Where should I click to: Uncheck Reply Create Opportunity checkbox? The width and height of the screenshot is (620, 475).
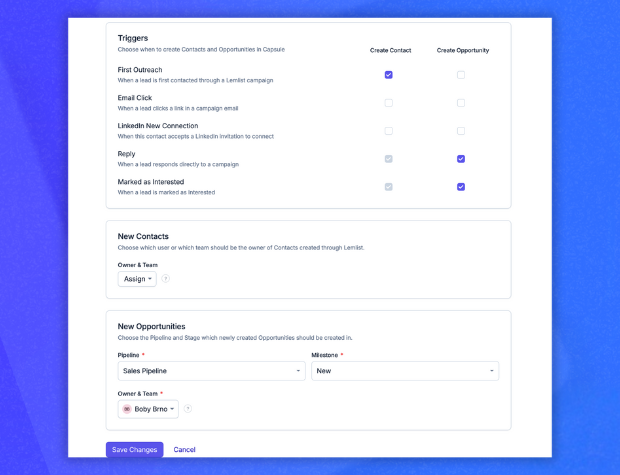[x=461, y=159]
